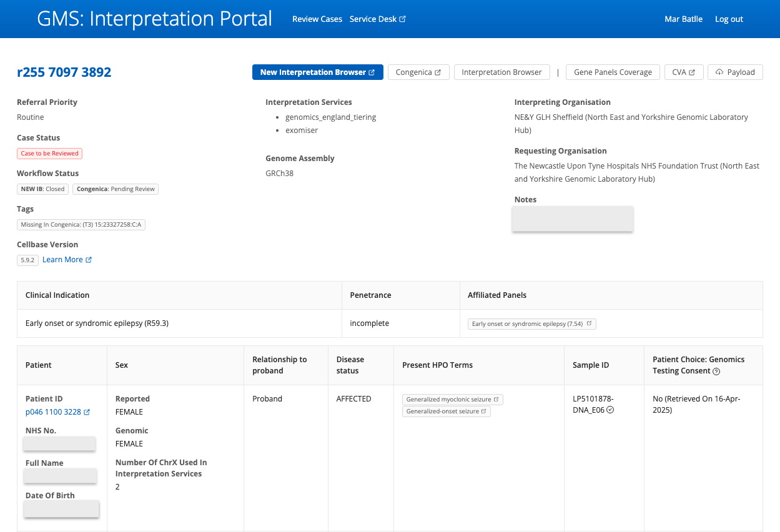Screen dimensions: 780x532
Task: Click external link icon beside Patient ID
Action: 87,412
